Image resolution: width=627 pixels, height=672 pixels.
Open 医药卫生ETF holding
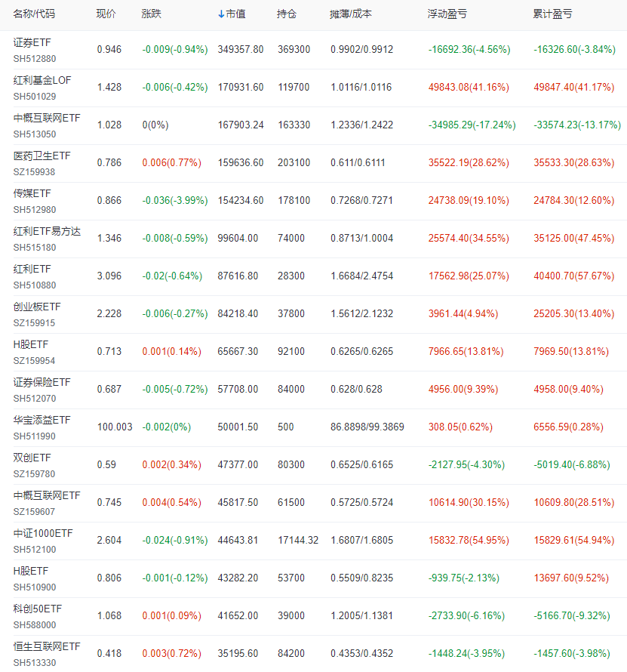[42, 156]
